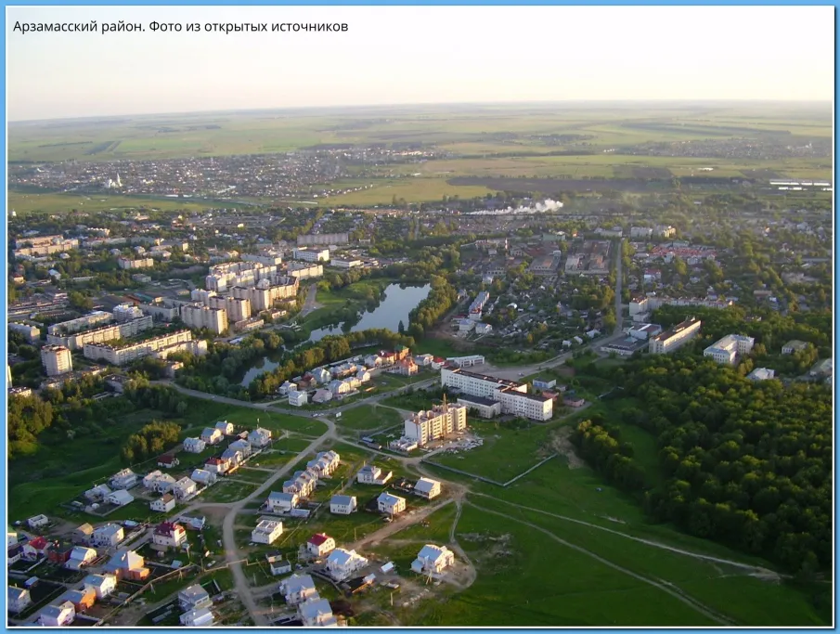Click the white building at the forest's edge

(x=728, y=348)
